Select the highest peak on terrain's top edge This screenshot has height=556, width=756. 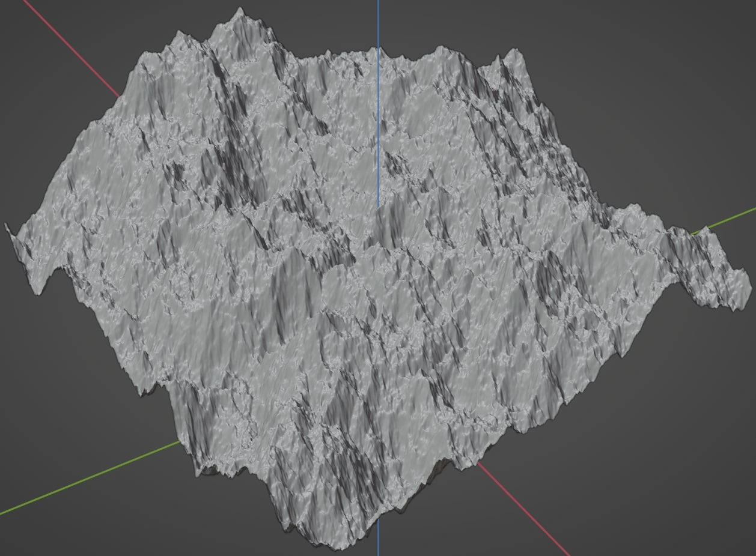(240, 11)
